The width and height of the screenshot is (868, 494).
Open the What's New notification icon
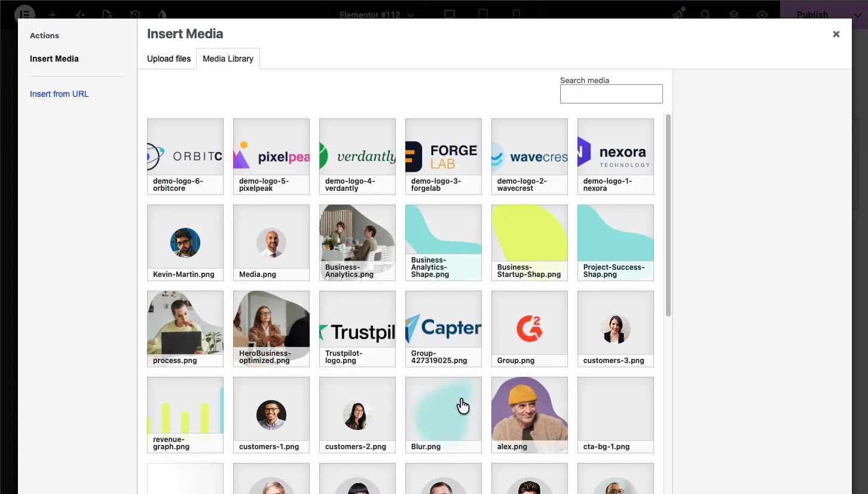tap(678, 14)
